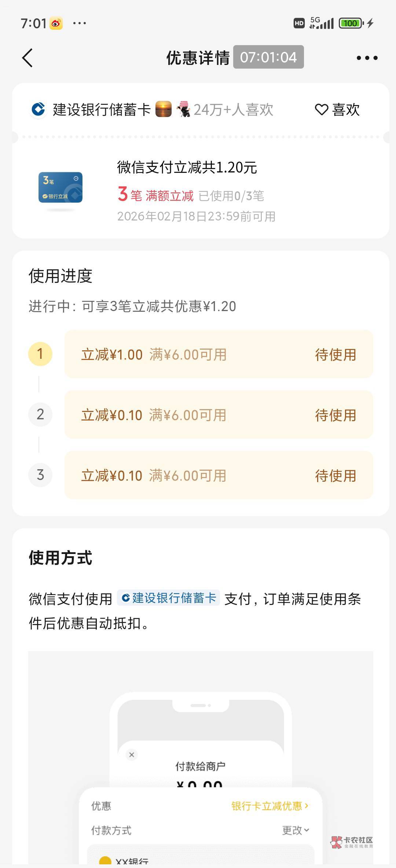Select step 3 circle in progress

tap(40, 475)
